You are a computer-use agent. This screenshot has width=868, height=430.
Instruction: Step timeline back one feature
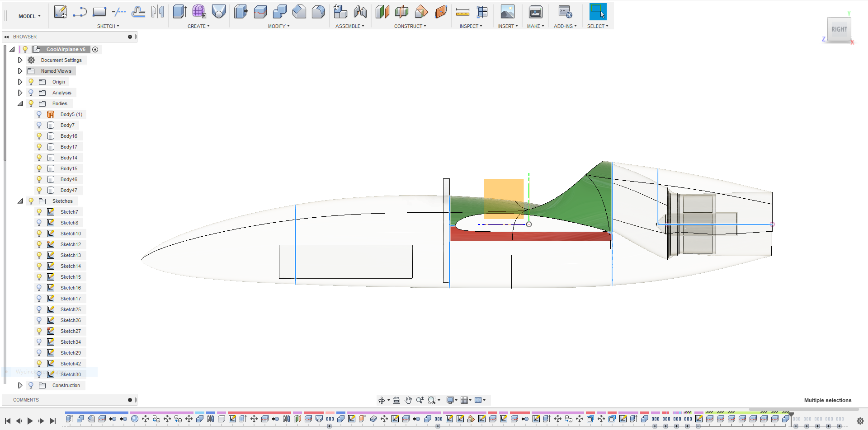pyautogui.click(x=19, y=421)
